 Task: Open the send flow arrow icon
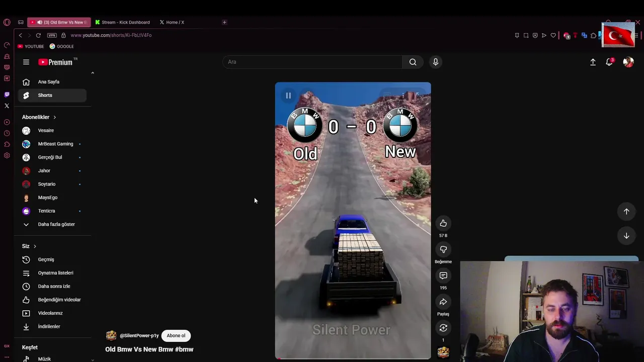[x=544, y=35]
